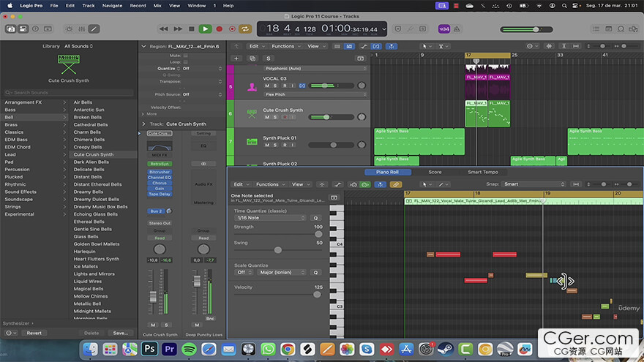The image size is (644, 362).
Task: Click the Library search sounds field
Action: [69, 93]
